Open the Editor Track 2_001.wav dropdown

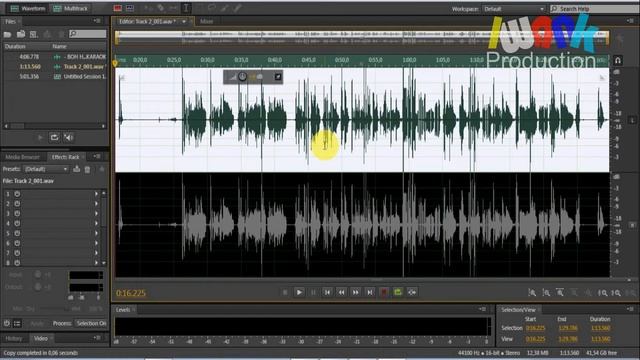point(184,21)
